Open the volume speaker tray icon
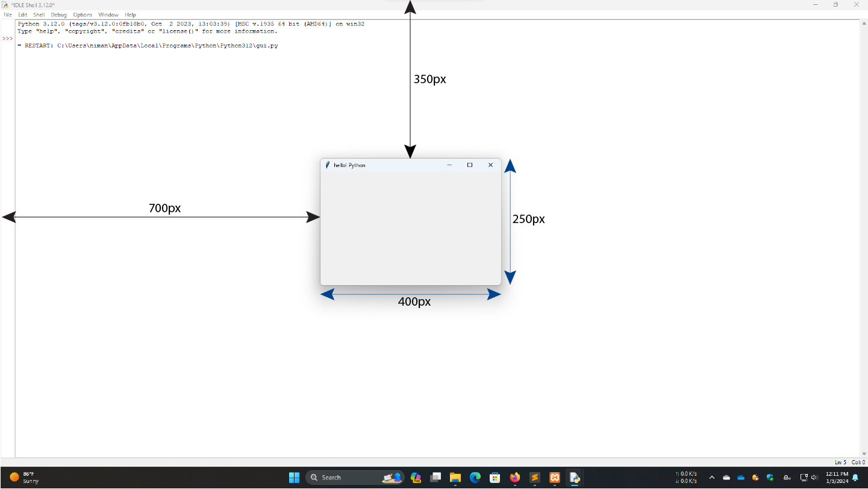This screenshot has height=489, width=868. [815, 478]
